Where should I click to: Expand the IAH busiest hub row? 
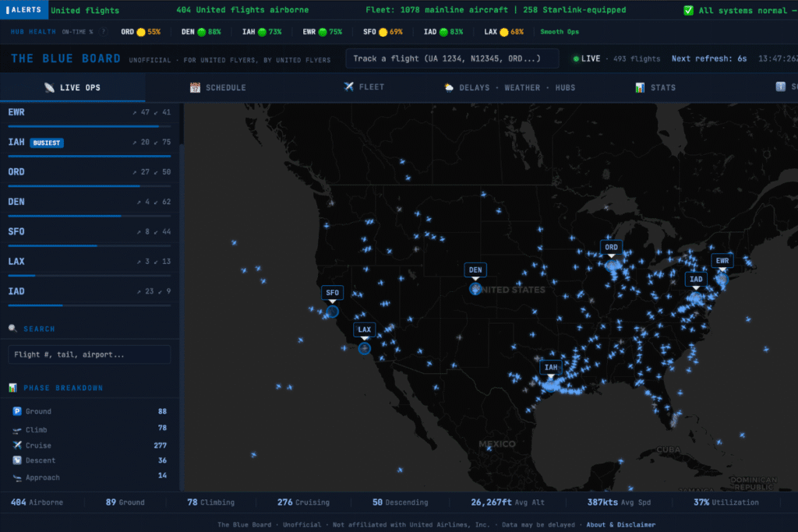tap(89, 143)
